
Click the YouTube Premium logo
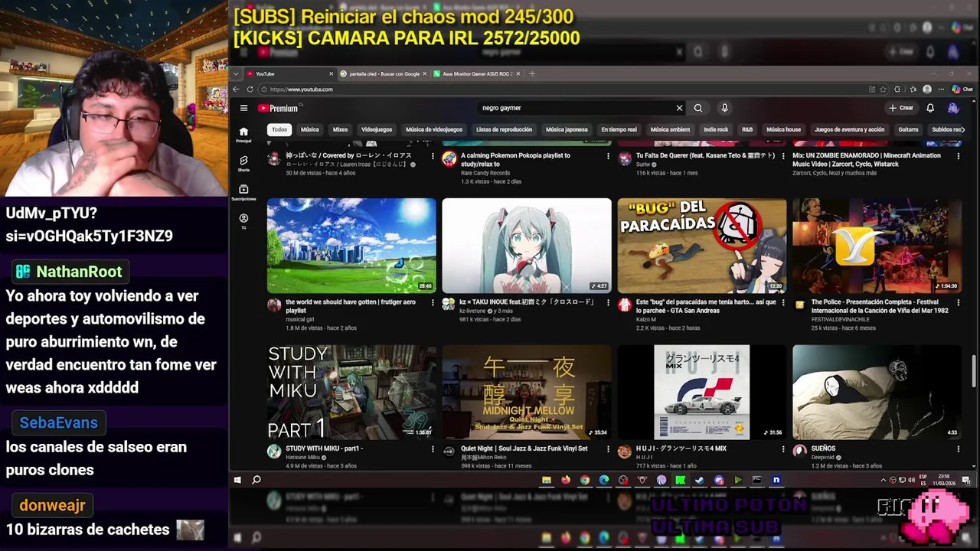pos(278,108)
